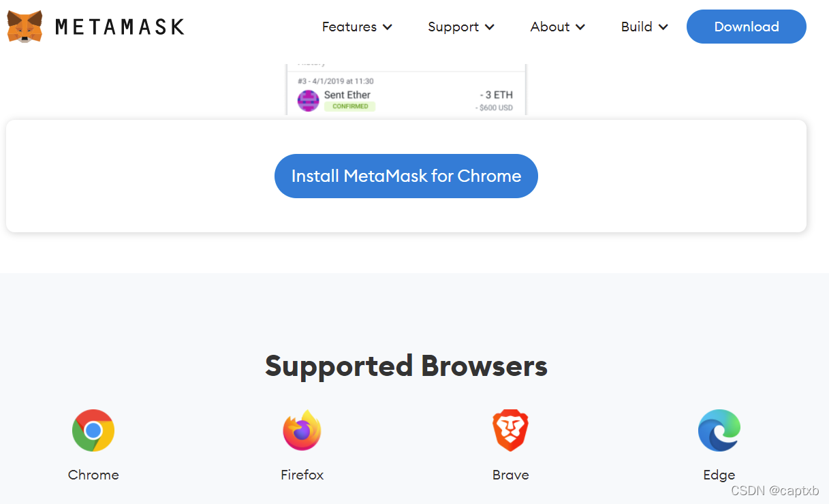The width and height of the screenshot is (829, 504).
Task: Expand the Features dropdown chevron
Action: (387, 27)
